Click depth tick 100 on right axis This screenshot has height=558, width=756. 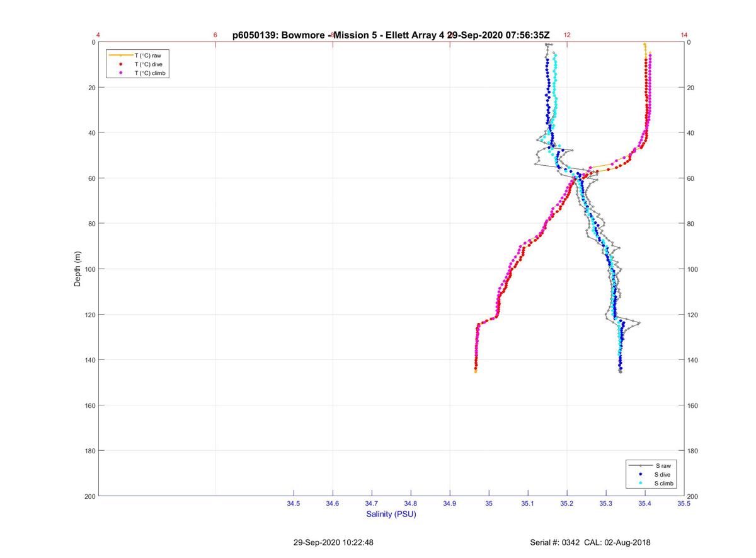click(x=693, y=269)
